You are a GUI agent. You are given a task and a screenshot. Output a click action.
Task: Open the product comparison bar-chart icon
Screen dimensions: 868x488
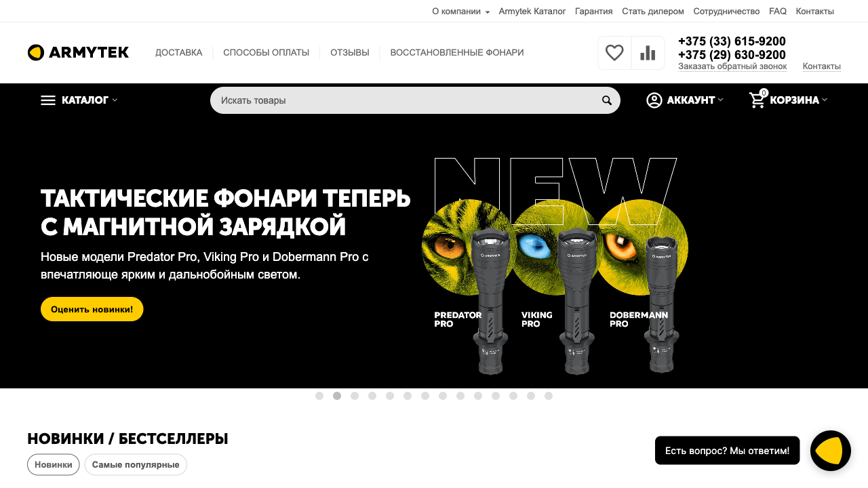(648, 53)
